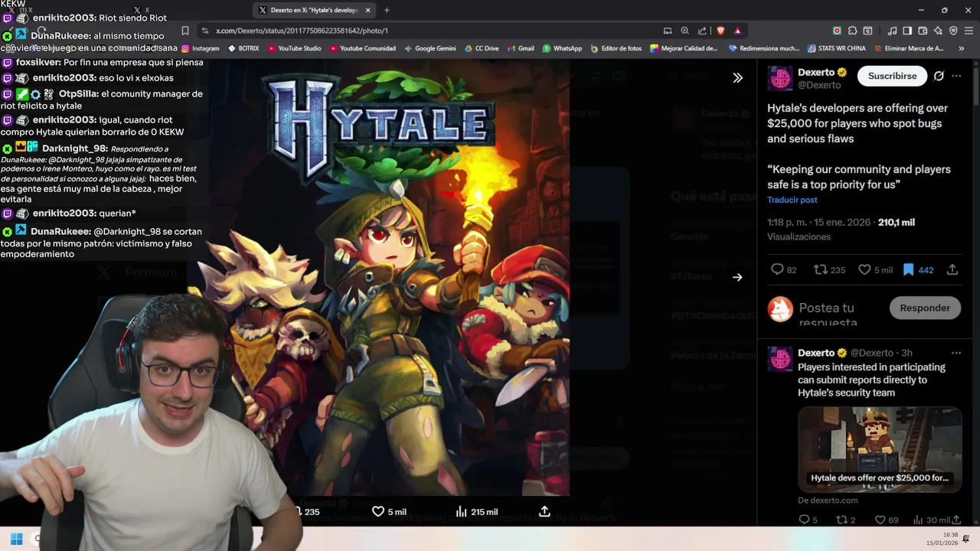Click browser zoom magnifier icon in address bar
The height and width of the screenshot is (551, 980).
[x=685, y=31]
